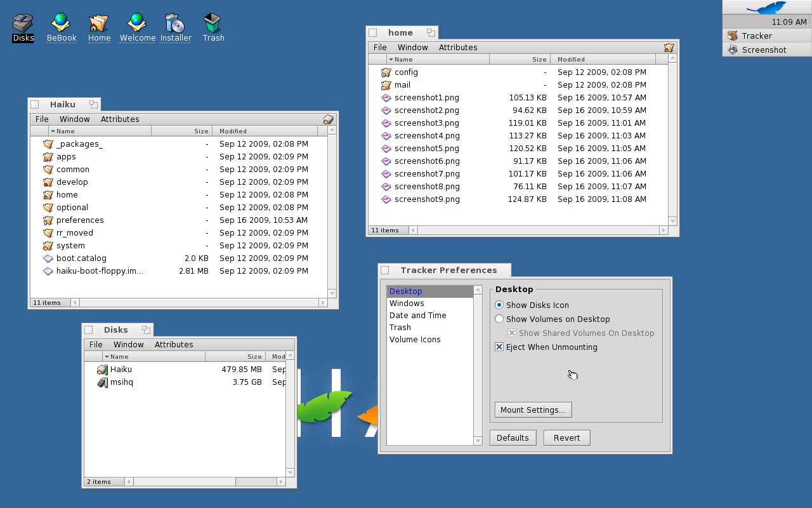Click the Mount Settings... button
This screenshot has width=812, height=508.
point(533,410)
